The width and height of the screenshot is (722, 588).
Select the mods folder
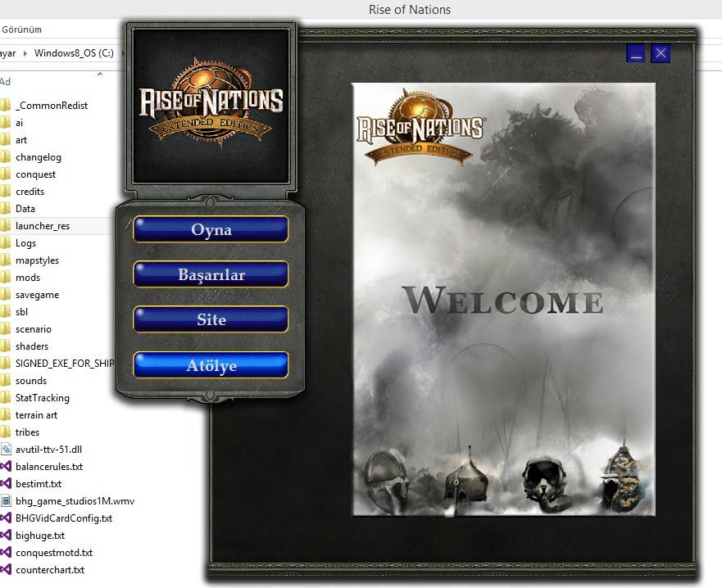[x=28, y=278]
